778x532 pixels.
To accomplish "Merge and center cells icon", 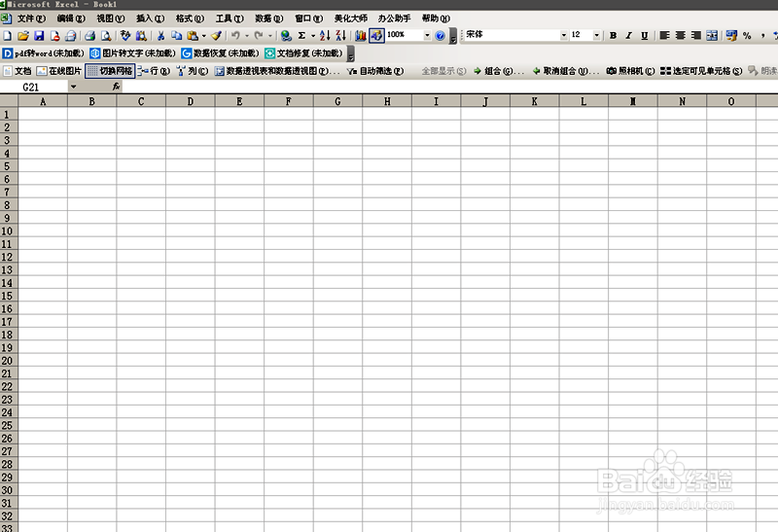I will coord(712,36).
